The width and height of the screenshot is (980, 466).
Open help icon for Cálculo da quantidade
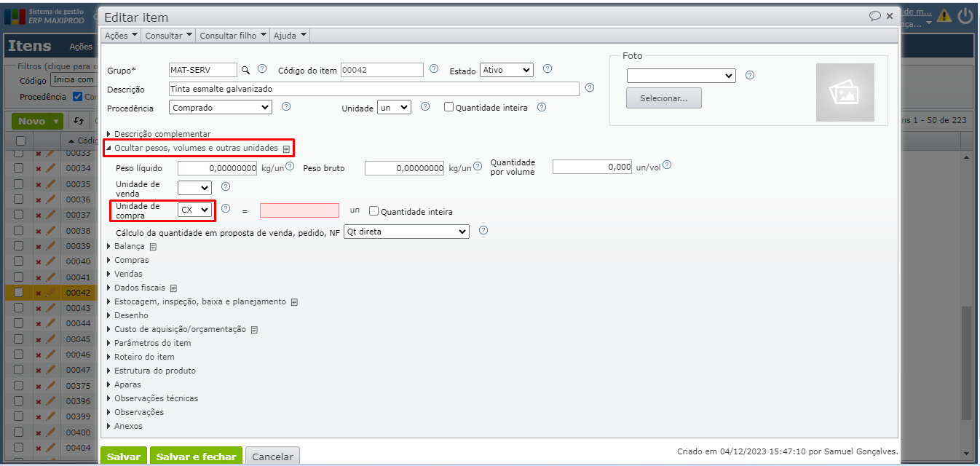click(x=483, y=230)
